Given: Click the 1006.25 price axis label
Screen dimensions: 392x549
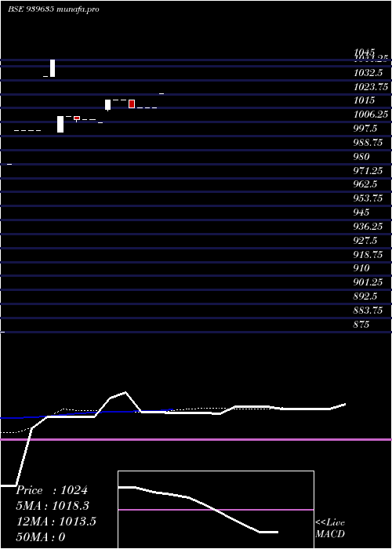Looking at the screenshot, I should [371, 115].
